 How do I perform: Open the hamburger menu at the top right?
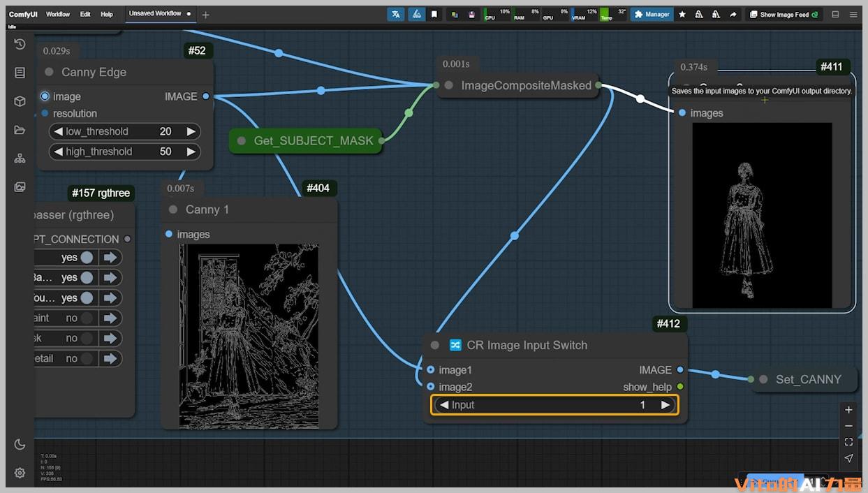pos(853,14)
